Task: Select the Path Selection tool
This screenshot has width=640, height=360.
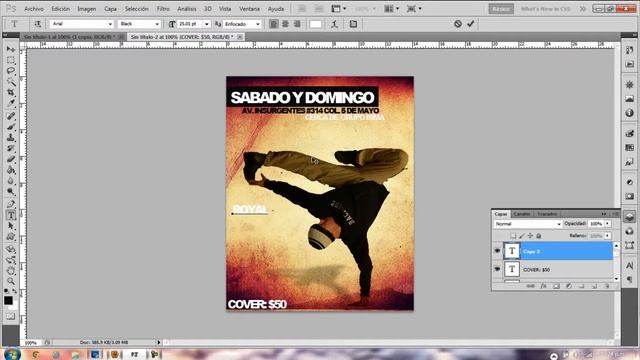Action: click(x=11, y=226)
